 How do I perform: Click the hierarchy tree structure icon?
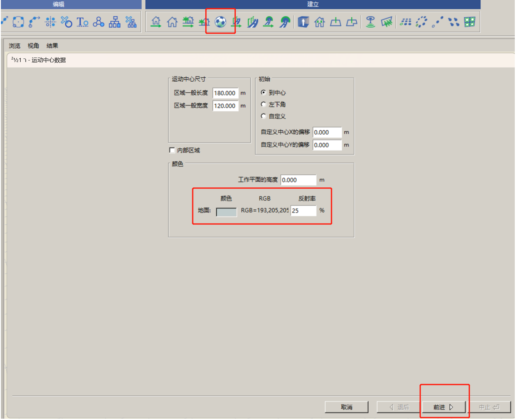114,22
